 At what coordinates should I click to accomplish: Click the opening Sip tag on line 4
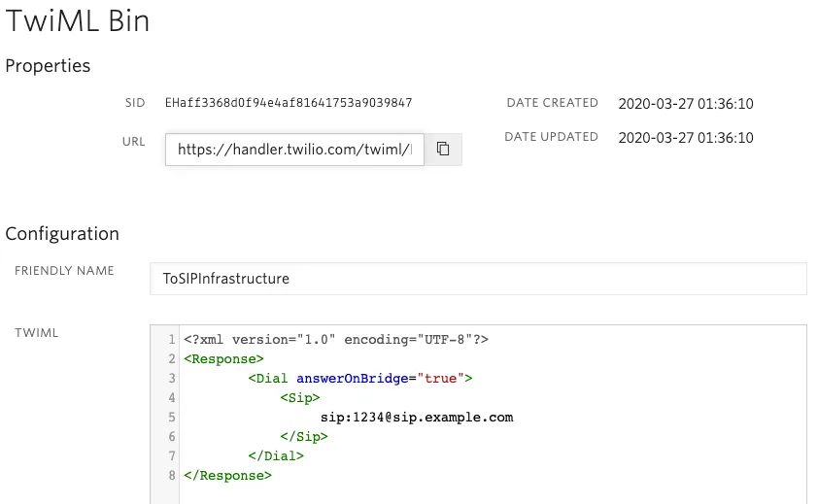[299, 398]
